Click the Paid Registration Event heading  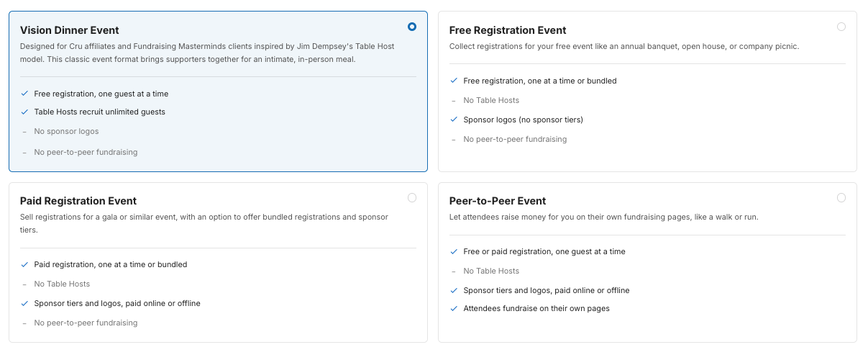point(78,201)
